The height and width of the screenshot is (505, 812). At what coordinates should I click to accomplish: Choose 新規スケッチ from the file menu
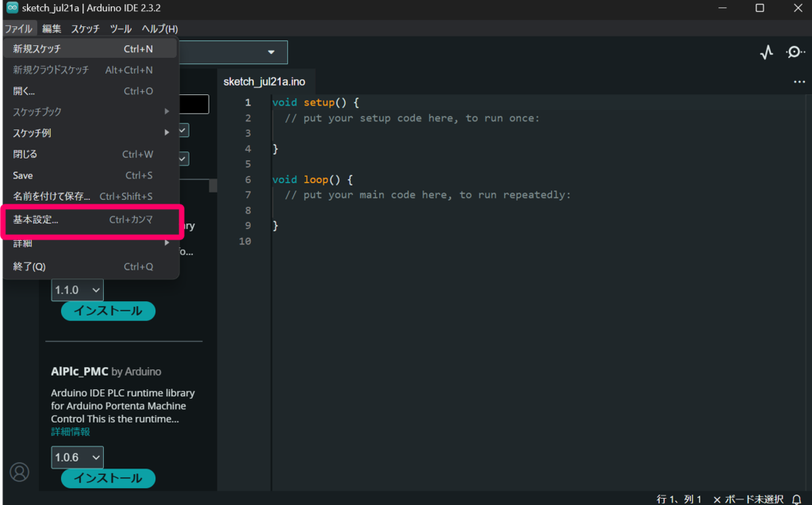point(90,48)
